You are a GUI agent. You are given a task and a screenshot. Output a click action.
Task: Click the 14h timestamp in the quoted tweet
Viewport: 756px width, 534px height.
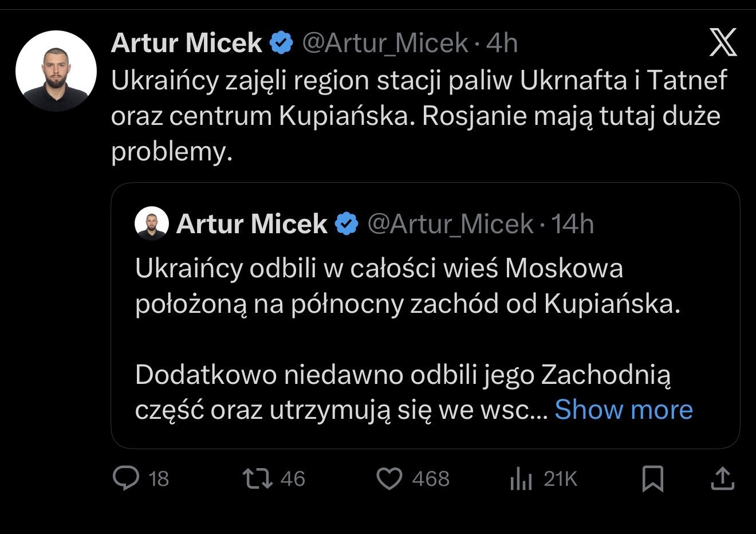[x=573, y=223]
